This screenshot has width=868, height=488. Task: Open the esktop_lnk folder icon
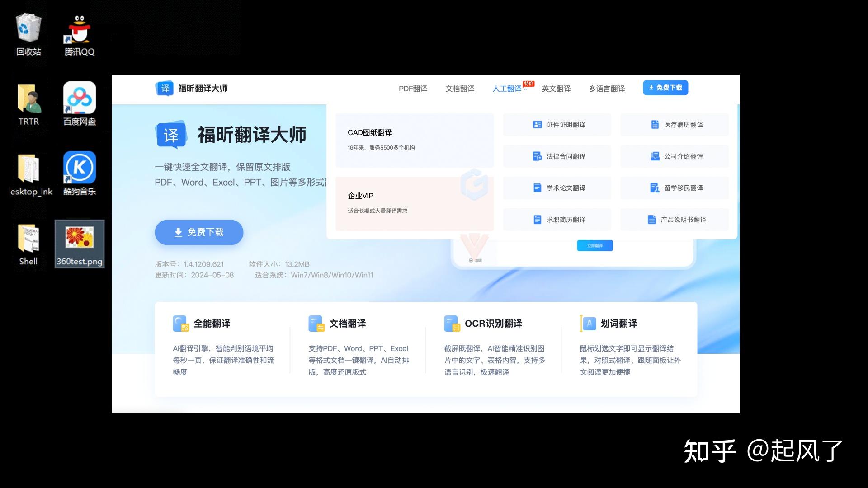(31, 174)
